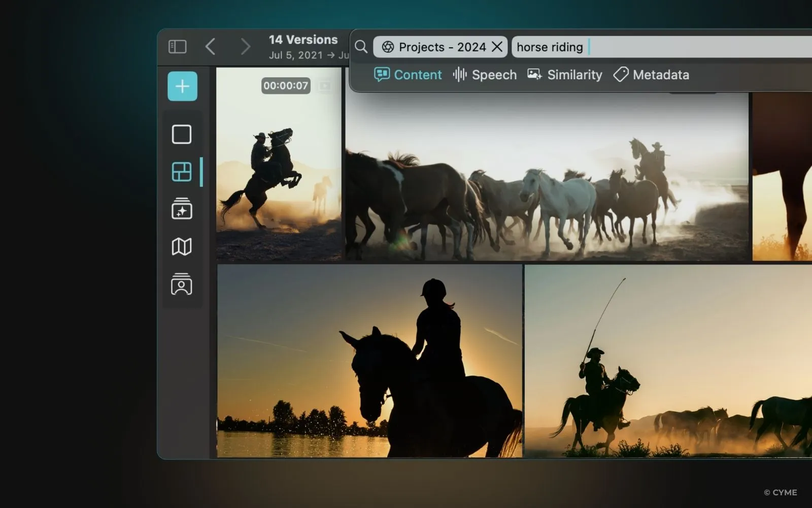Image resolution: width=812 pixels, height=508 pixels.
Task: Switch search mode to Speech
Action: 485,75
